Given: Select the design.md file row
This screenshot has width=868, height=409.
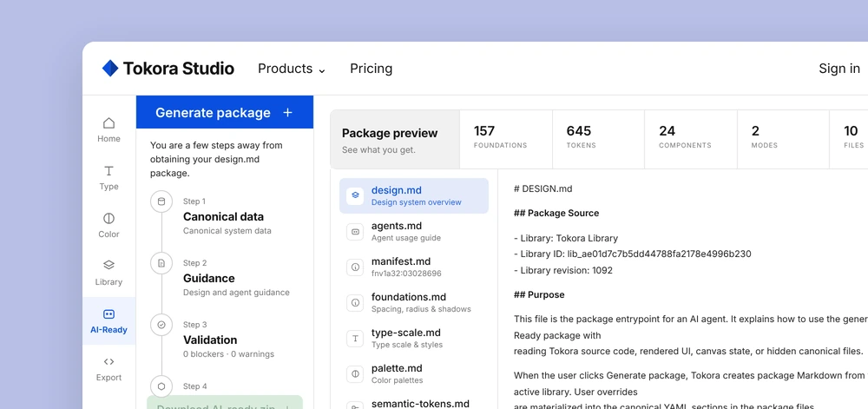Looking at the screenshot, I should tap(414, 196).
